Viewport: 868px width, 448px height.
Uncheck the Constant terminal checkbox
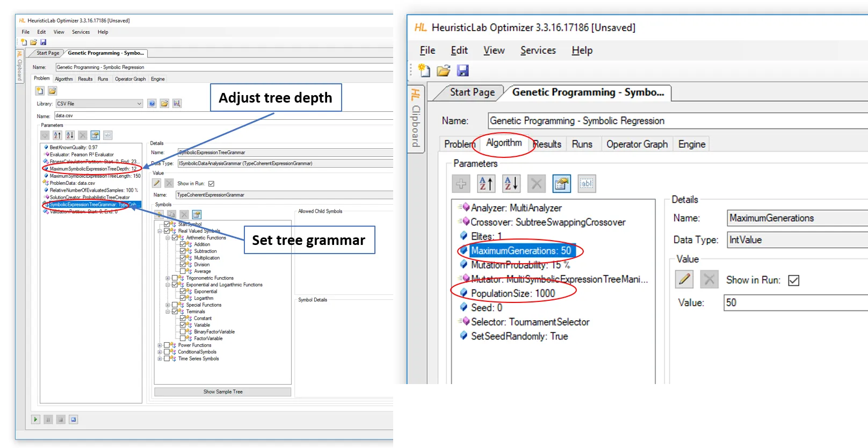[183, 318]
